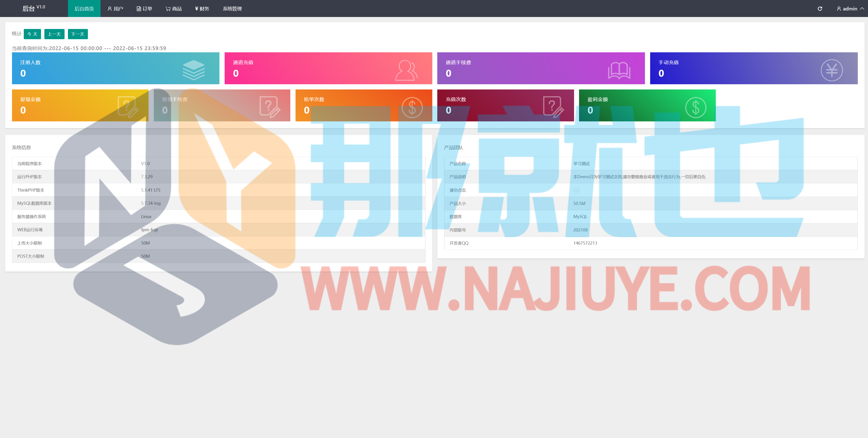Click the edit note icon on 提现金额 card
868x438 pixels.
tap(128, 107)
